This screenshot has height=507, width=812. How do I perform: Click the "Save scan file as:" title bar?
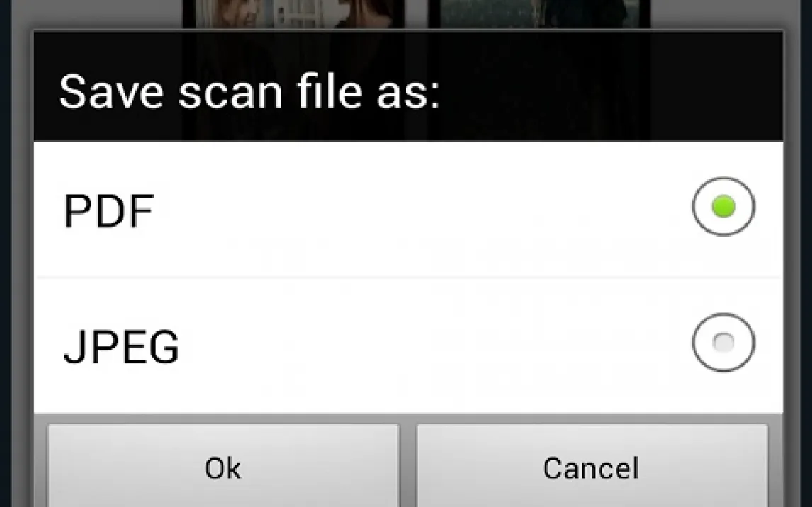click(x=408, y=86)
